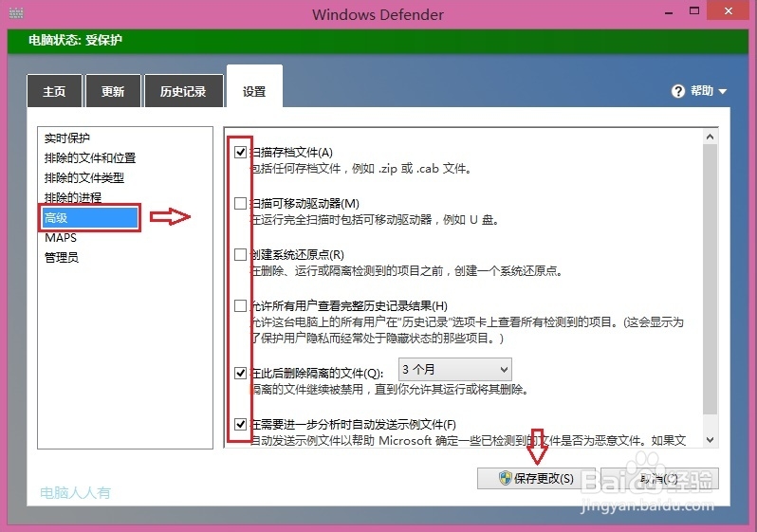Switch to the 更新 tab

(x=113, y=91)
